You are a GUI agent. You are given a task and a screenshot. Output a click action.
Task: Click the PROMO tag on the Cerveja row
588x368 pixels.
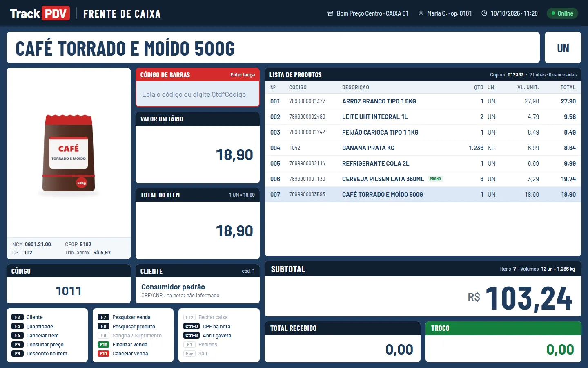pos(435,179)
